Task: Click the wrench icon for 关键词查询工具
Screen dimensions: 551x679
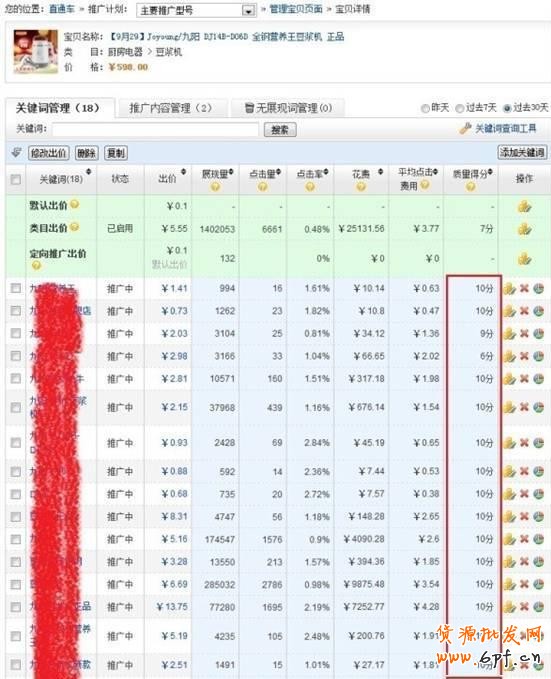Action: pyautogui.click(x=465, y=128)
